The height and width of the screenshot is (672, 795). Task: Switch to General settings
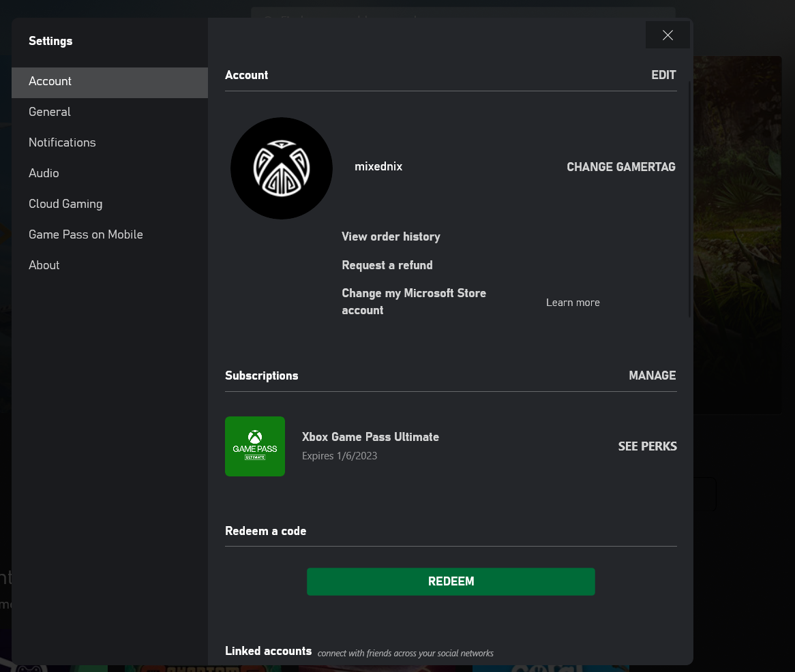point(110,112)
